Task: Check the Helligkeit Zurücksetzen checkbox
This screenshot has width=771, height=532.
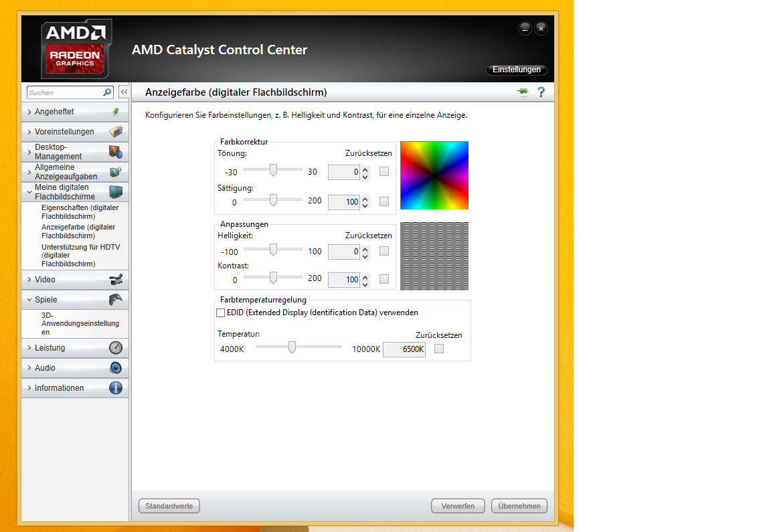Action: pyautogui.click(x=384, y=251)
